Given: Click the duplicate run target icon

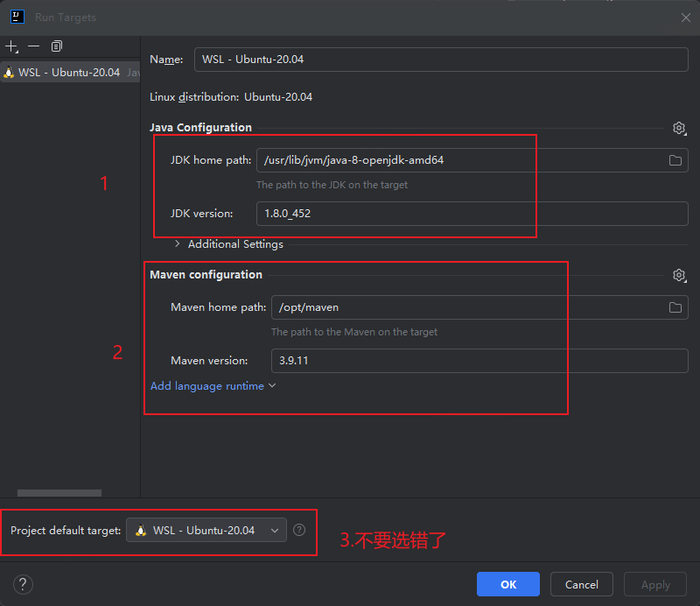Looking at the screenshot, I should point(56,46).
